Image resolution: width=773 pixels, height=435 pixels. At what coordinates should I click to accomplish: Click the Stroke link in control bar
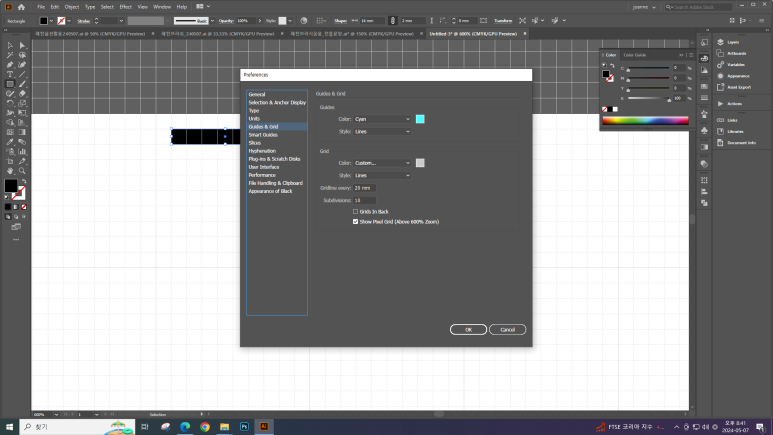click(83, 21)
